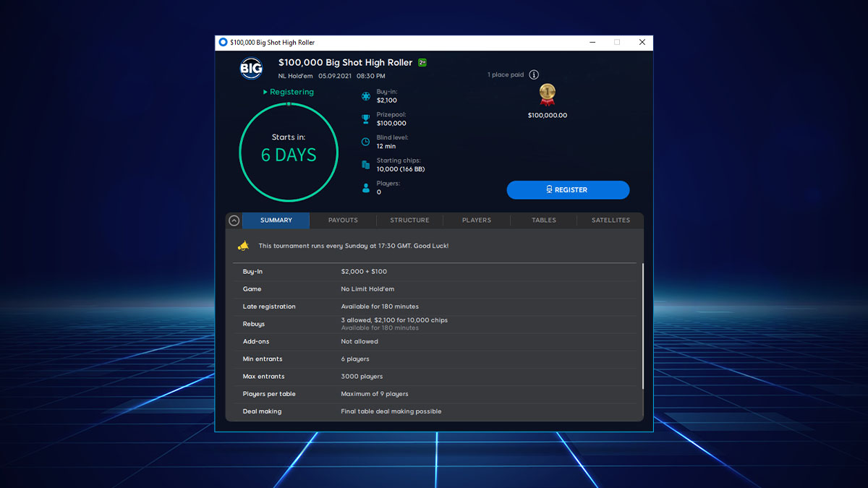Click the poker app icon in the titlebar

pos(223,42)
